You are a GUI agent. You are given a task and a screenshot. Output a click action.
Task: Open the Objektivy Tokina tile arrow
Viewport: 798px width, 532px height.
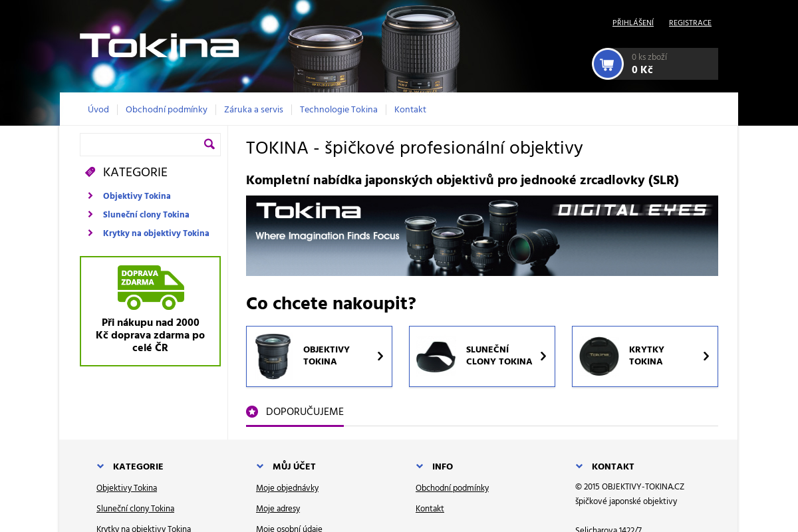[x=380, y=356]
